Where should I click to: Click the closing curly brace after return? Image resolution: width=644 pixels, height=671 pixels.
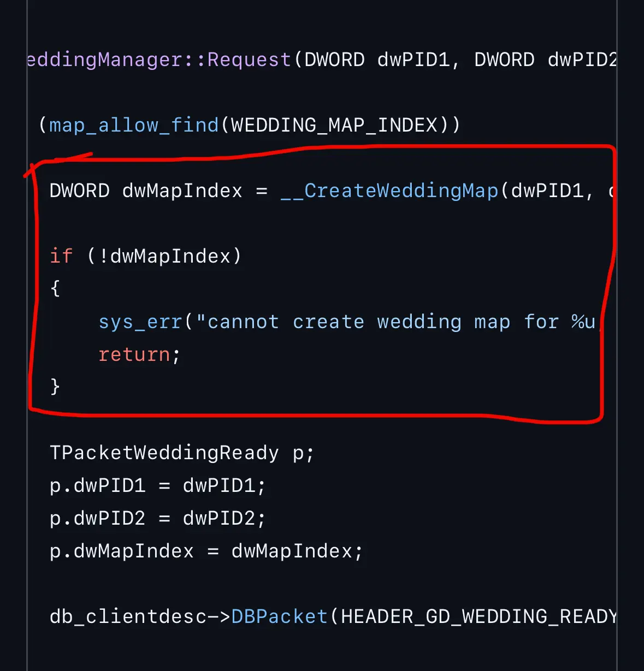(x=55, y=387)
